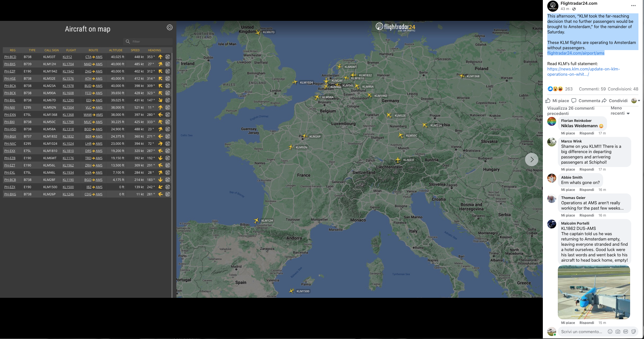Image resolution: width=644 pixels, height=339 pixels.
Task: Expand Visualizza 26 commenti precedenti
Action: point(570,111)
